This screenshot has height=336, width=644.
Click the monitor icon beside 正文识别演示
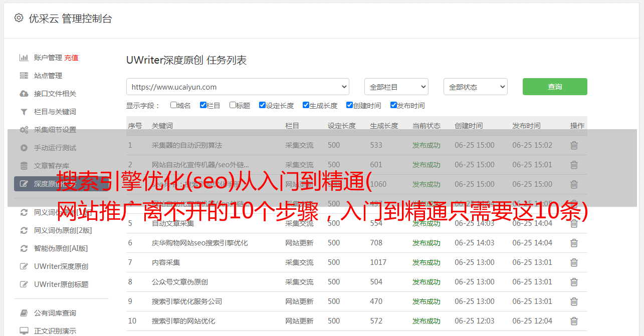24,331
